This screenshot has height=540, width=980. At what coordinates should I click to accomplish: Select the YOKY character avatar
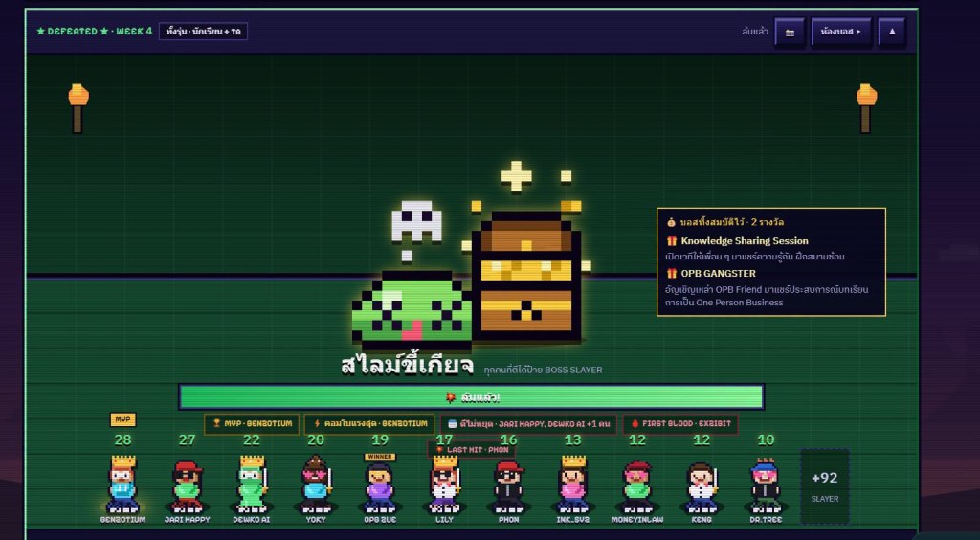click(316, 484)
